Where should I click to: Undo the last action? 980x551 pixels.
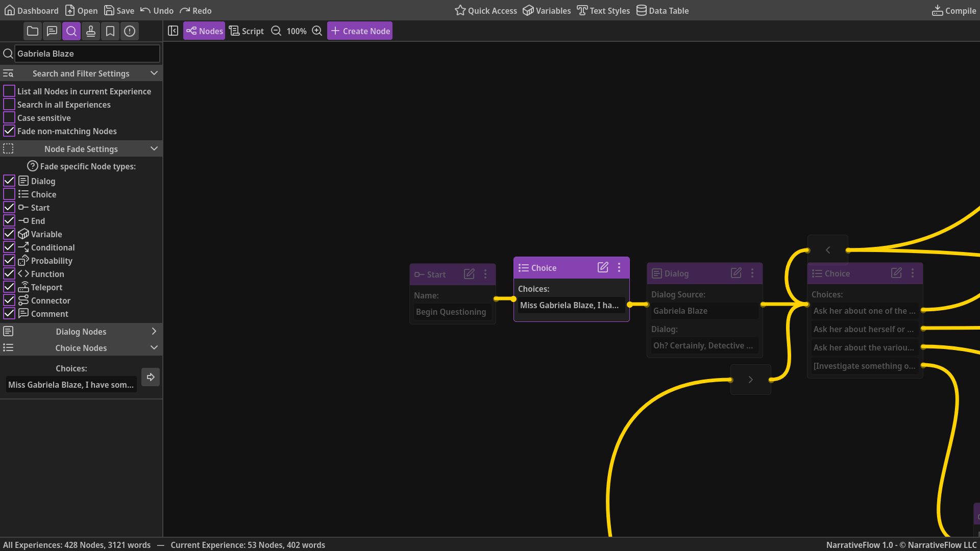157,11
